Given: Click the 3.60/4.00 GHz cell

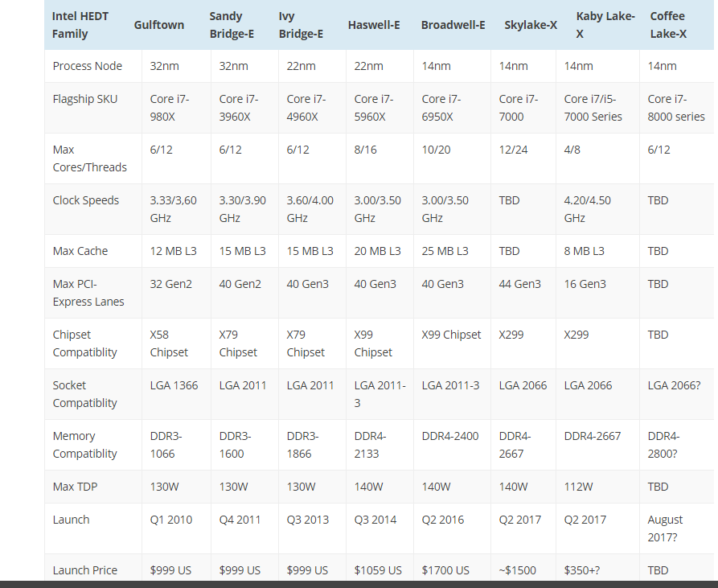Looking at the screenshot, I should coord(310,209).
